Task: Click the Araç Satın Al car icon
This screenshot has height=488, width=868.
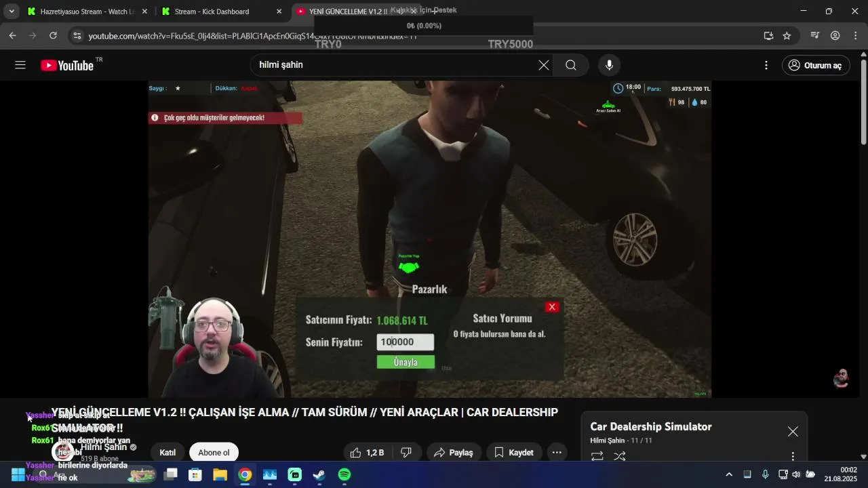Action: [x=608, y=106]
